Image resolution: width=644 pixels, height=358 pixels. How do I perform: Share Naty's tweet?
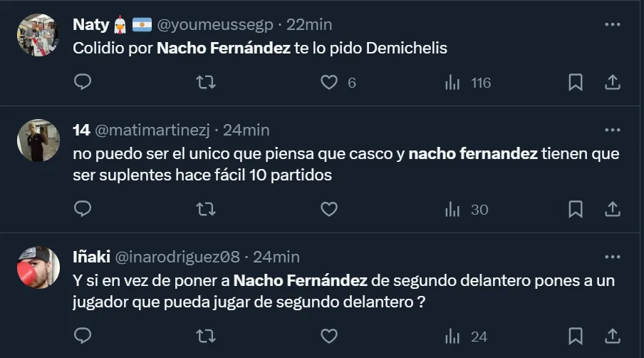612,83
